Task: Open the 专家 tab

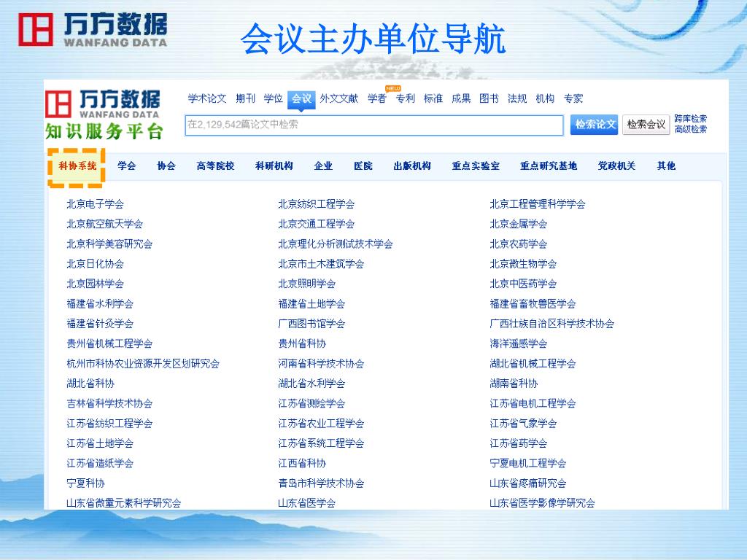Action: pos(573,98)
